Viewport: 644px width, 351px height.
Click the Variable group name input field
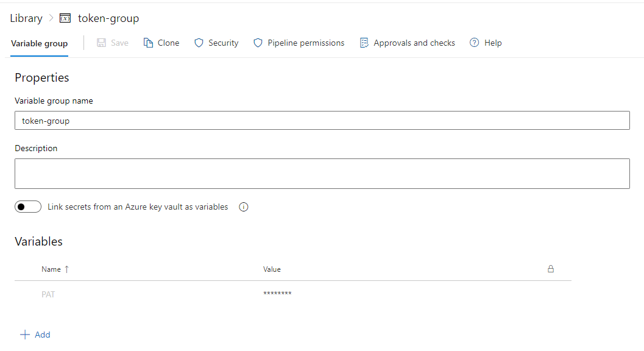coord(322,121)
